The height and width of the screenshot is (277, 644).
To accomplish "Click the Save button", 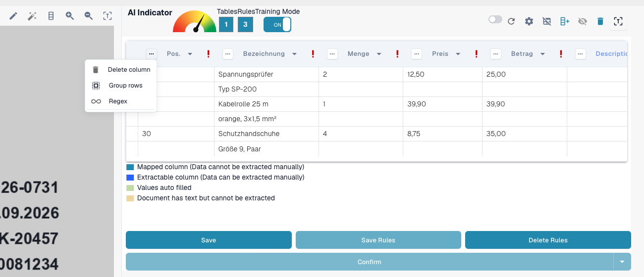I will pos(209,240).
